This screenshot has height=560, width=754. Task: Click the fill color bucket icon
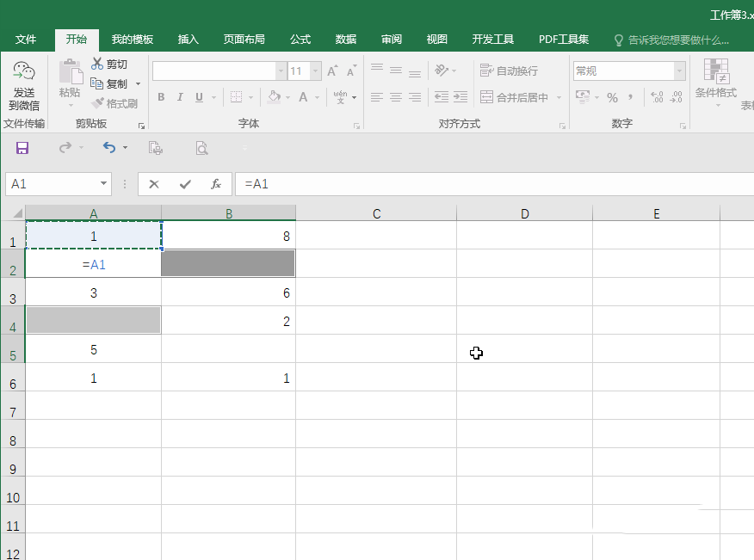[x=274, y=97]
